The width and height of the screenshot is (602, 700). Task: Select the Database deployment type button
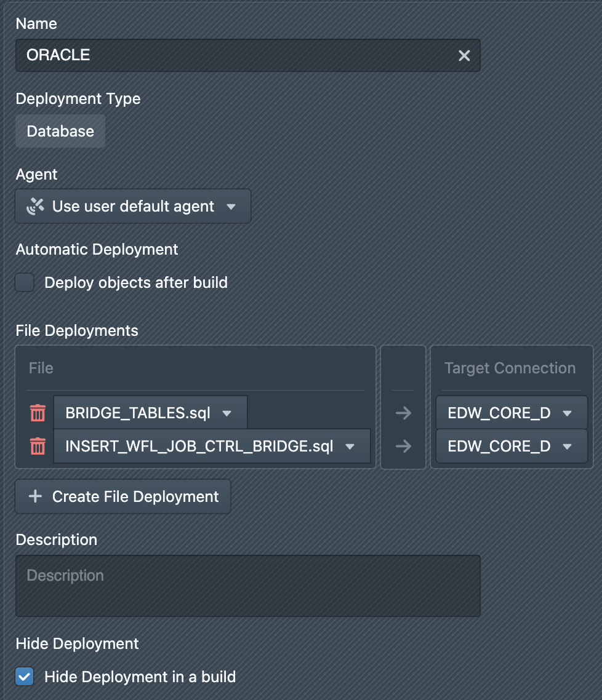click(60, 132)
